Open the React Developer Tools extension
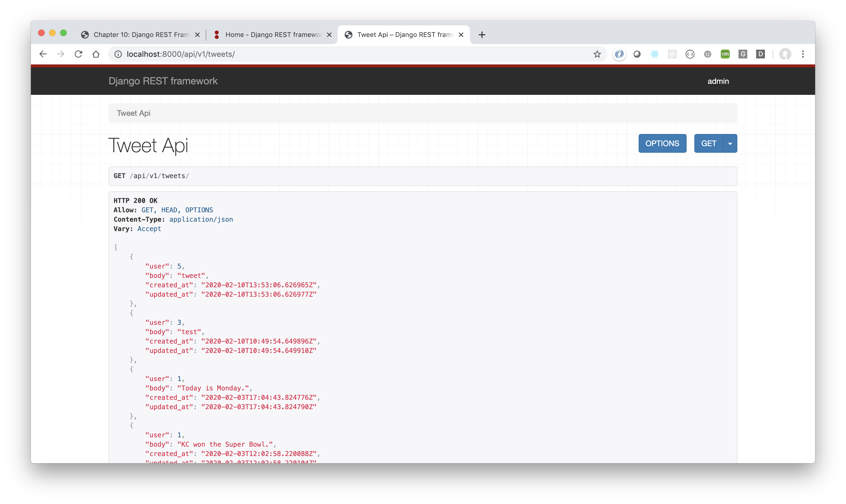The width and height of the screenshot is (846, 504). (654, 54)
